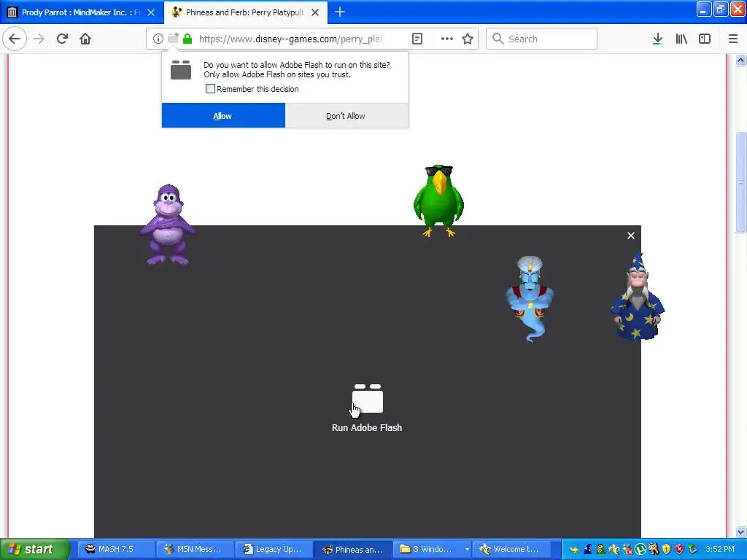This screenshot has height=560, width=747.
Task: Click the green padlock security icon
Action: [187, 39]
